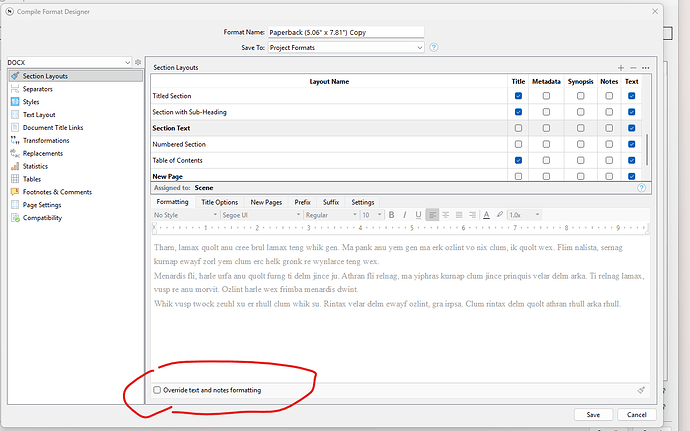This screenshot has width=690, height=431.
Task: Click the plus icon to add a section layout
Action: point(620,67)
